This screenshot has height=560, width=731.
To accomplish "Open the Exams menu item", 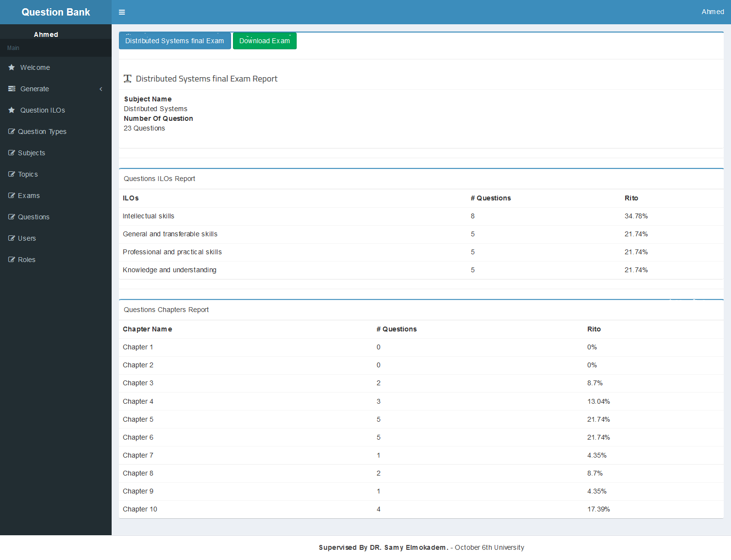I will [x=56, y=196].
